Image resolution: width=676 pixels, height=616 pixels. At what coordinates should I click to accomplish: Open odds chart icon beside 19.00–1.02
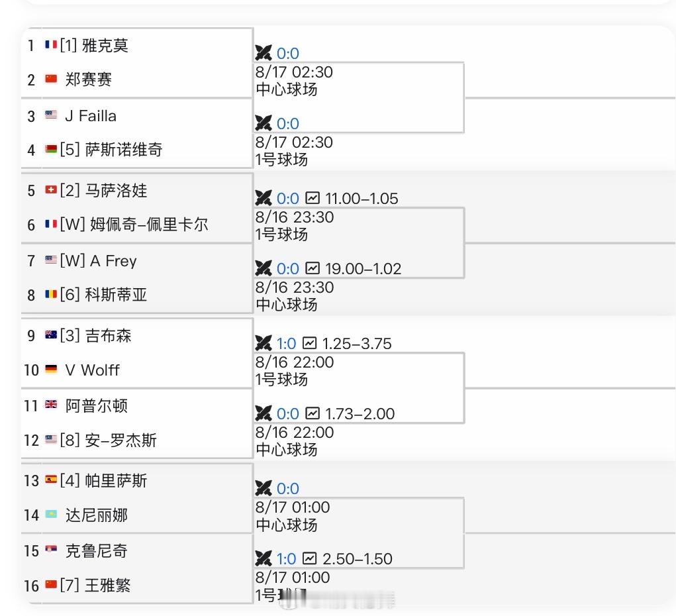(x=313, y=268)
